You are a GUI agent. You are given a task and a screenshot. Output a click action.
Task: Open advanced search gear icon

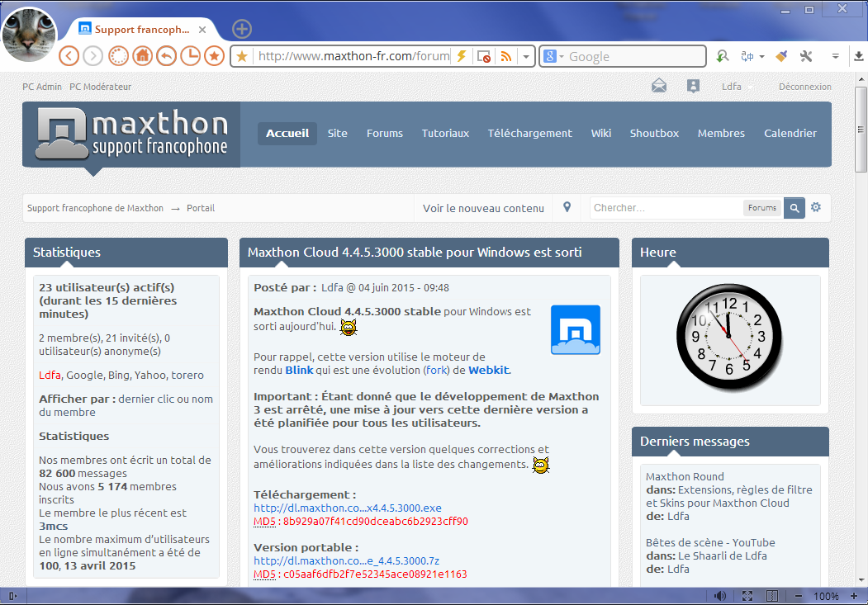tap(816, 207)
